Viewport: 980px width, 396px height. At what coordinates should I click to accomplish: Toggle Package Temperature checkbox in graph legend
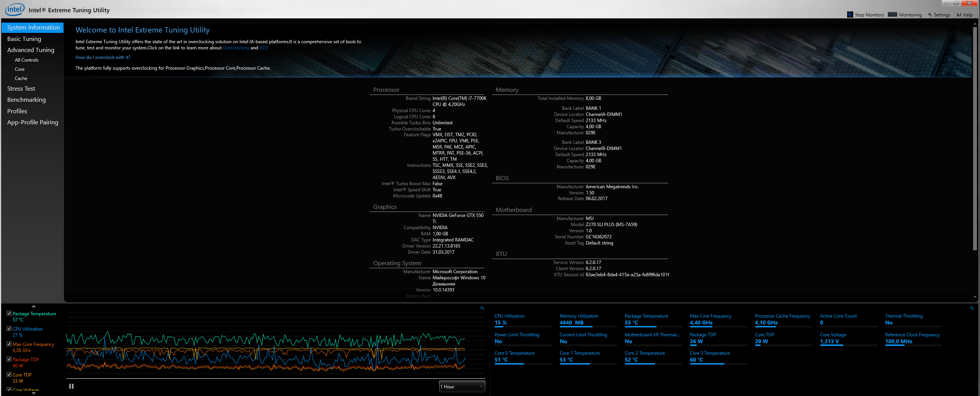[9, 313]
